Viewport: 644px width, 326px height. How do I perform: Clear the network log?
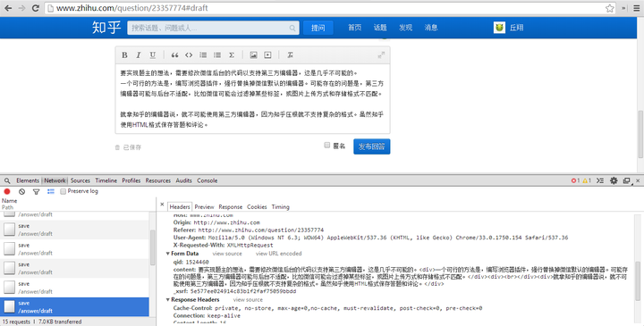click(x=21, y=191)
